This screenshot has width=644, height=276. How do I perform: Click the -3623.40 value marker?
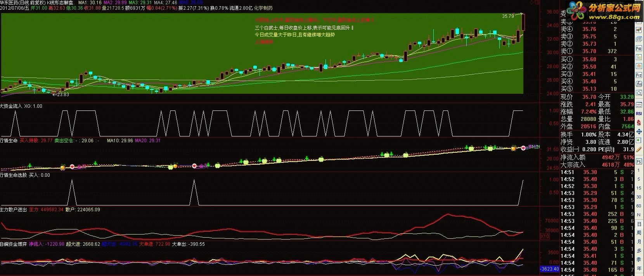pyautogui.click(x=549, y=269)
